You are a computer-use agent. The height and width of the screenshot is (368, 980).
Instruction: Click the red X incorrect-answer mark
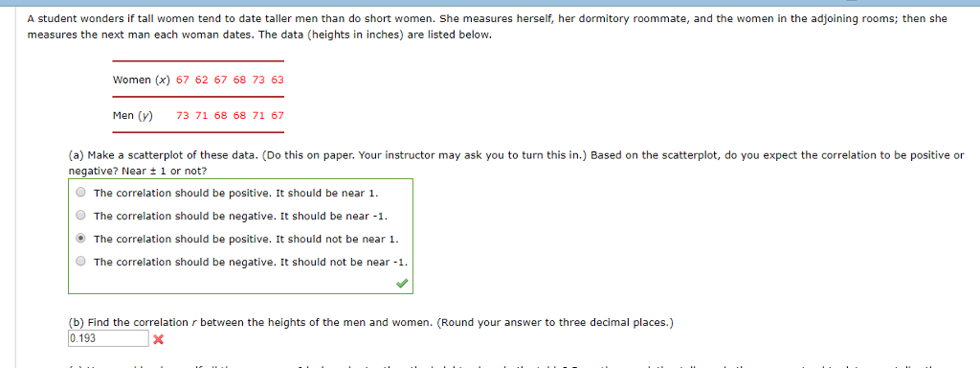[x=158, y=340]
